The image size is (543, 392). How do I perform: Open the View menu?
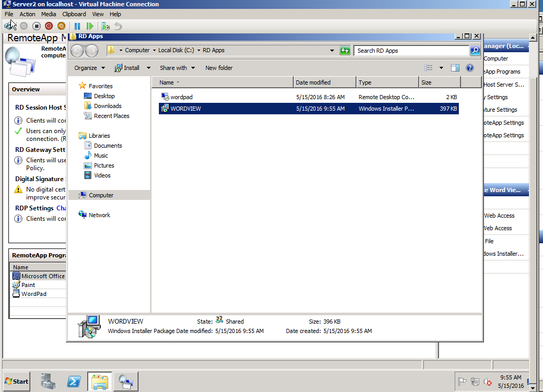pos(98,14)
